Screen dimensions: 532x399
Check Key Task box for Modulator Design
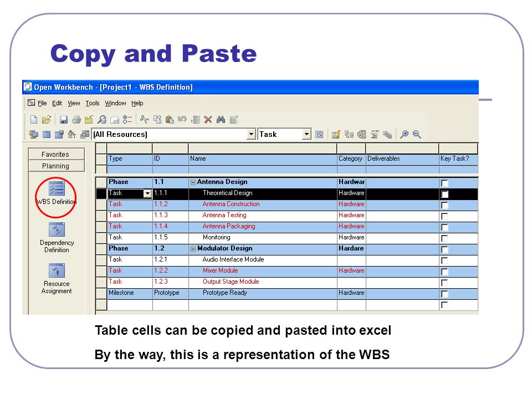pos(444,250)
